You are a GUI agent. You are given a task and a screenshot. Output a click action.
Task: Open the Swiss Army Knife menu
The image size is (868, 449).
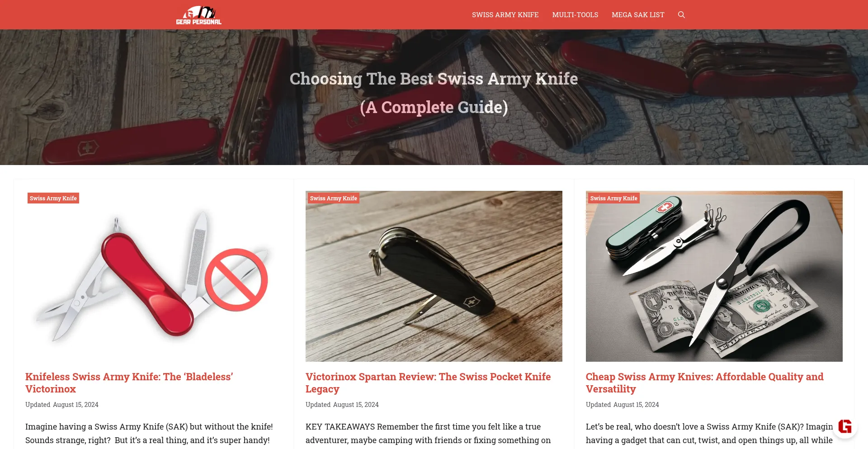(x=505, y=15)
